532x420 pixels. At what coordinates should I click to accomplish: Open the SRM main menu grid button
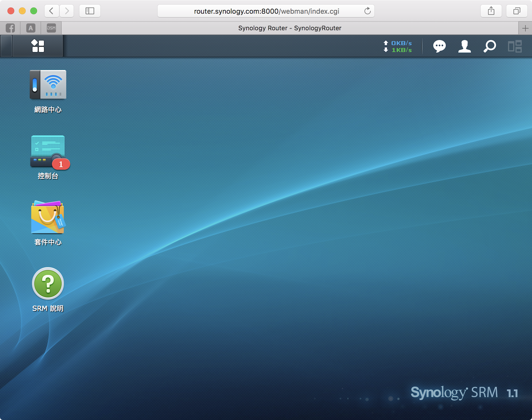coord(38,46)
